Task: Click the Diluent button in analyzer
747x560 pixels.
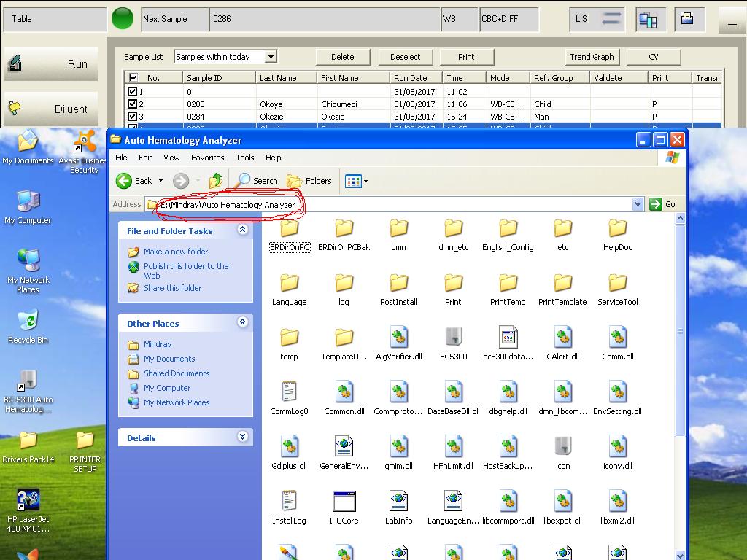Action: pyautogui.click(x=51, y=109)
